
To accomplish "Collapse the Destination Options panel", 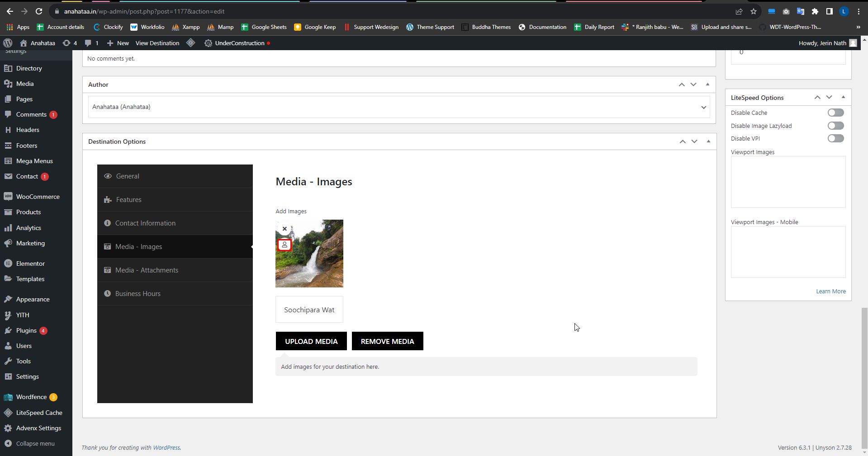I will (708, 141).
